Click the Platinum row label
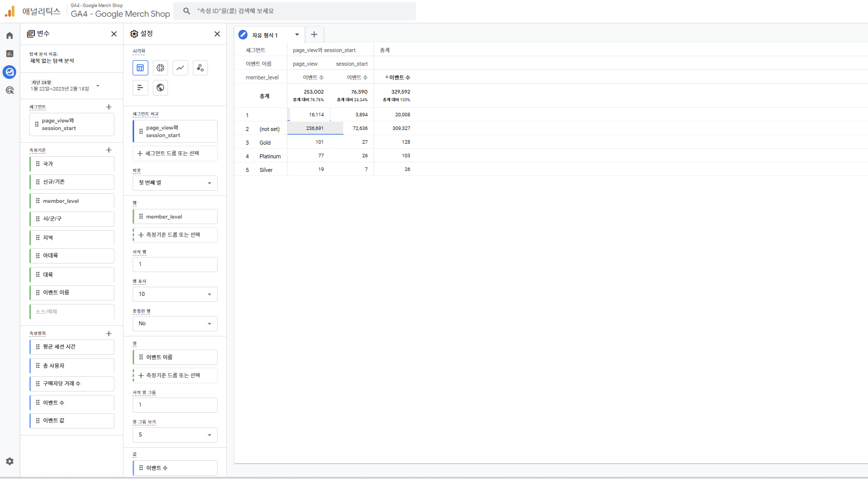The height and width of the screenshot is (479, 868). coord(270,156)
